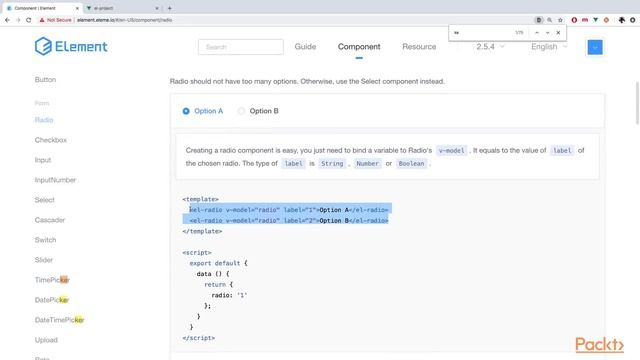This screenshot has height=360, width=640.
Task: Open Checkbox in the sidebar
Action: 51,140
